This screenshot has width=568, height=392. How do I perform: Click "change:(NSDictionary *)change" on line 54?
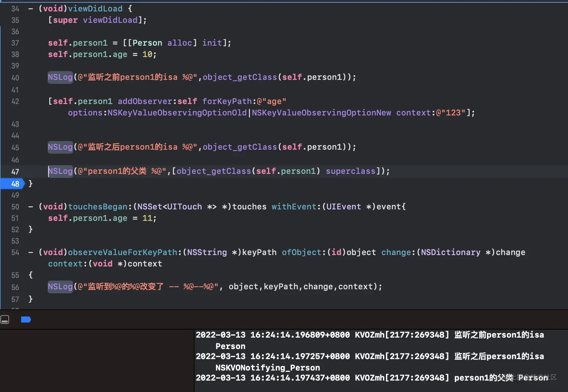click(x=453, y=252)
